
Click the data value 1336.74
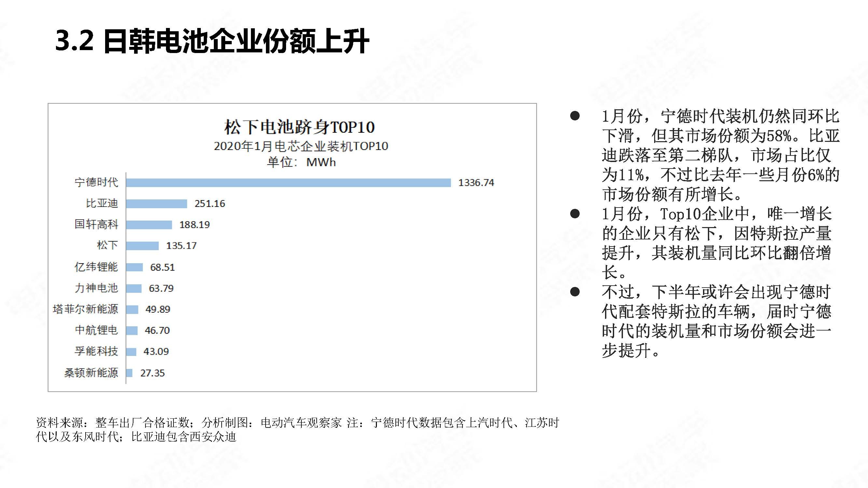[476, 183]
